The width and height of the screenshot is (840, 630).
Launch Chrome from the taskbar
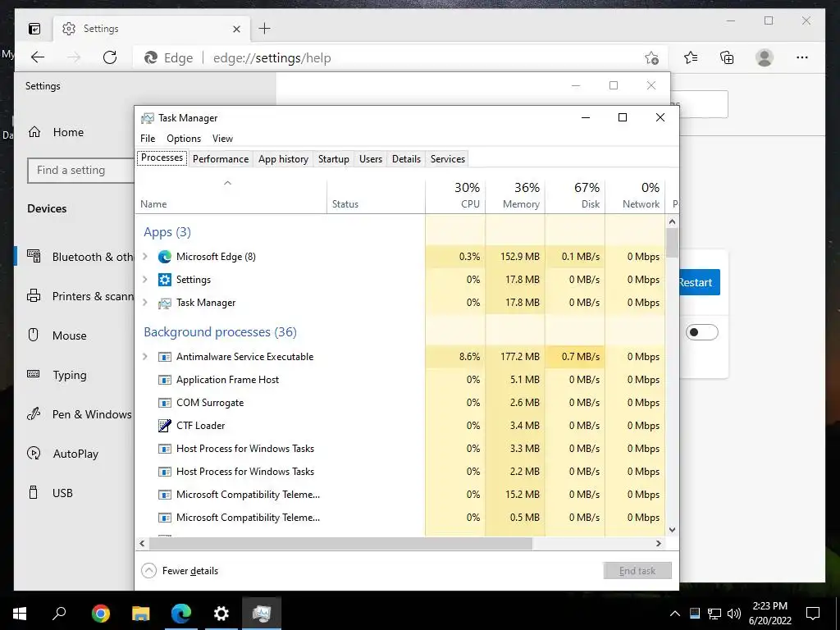[x=100, y=614]
